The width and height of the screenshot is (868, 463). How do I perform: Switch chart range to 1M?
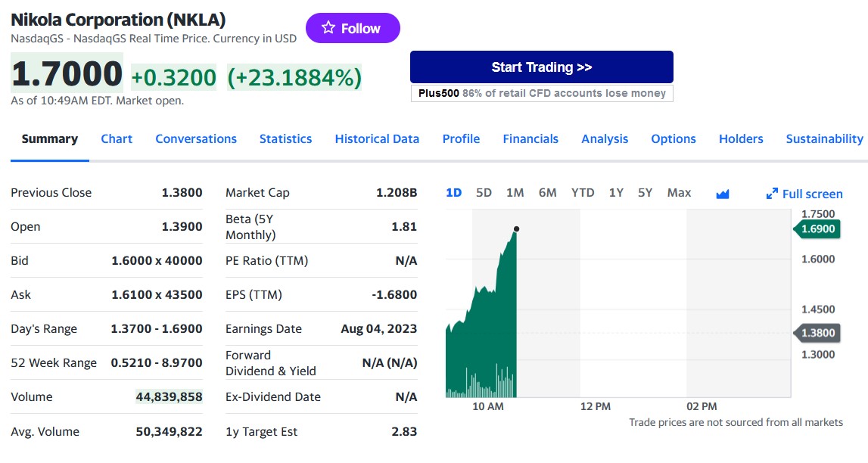click(515, 192)
